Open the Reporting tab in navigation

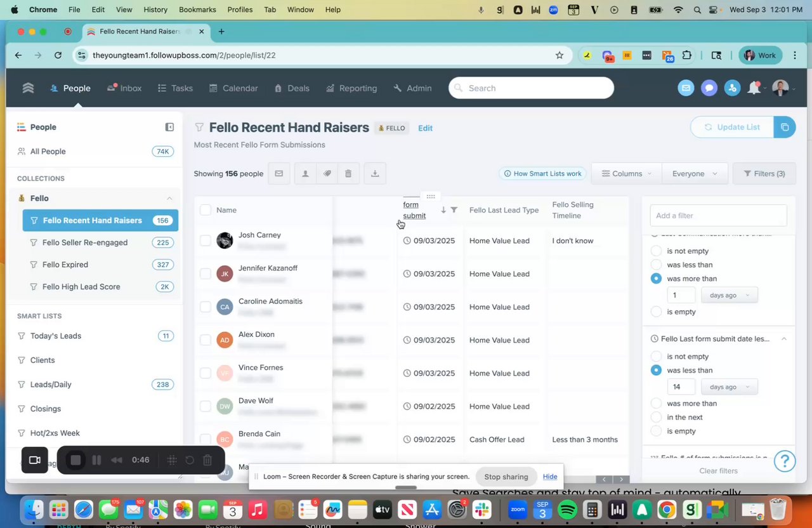pyautogui.click(x=351, y=88)
